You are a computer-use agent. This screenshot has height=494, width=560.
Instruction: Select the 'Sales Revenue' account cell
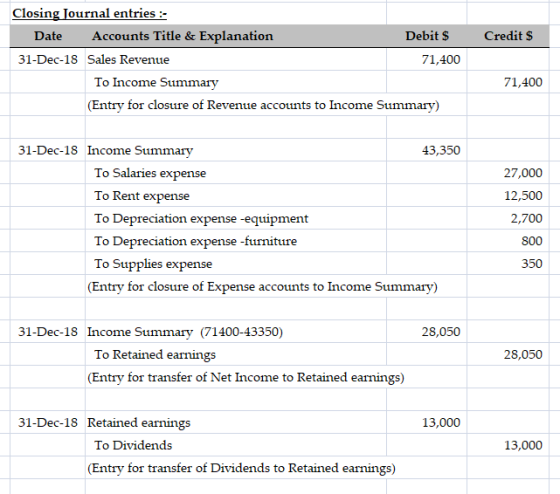[x=128, y=59]
